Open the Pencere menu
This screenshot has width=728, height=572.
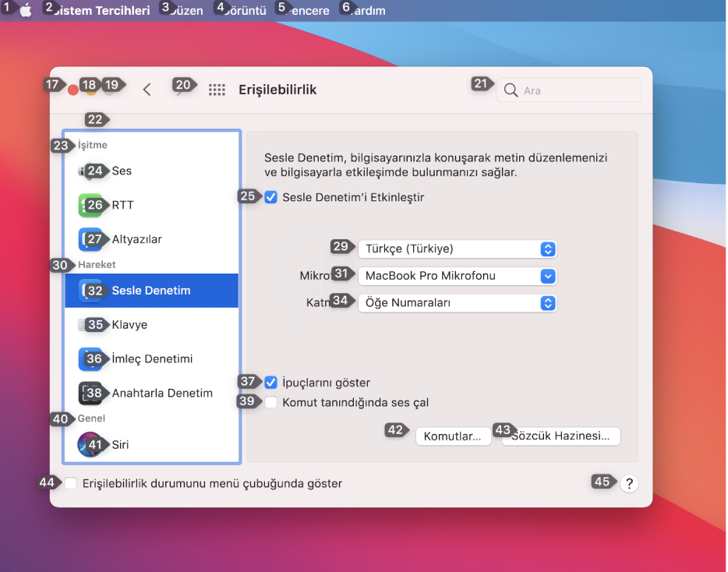(x=307, y=10)
